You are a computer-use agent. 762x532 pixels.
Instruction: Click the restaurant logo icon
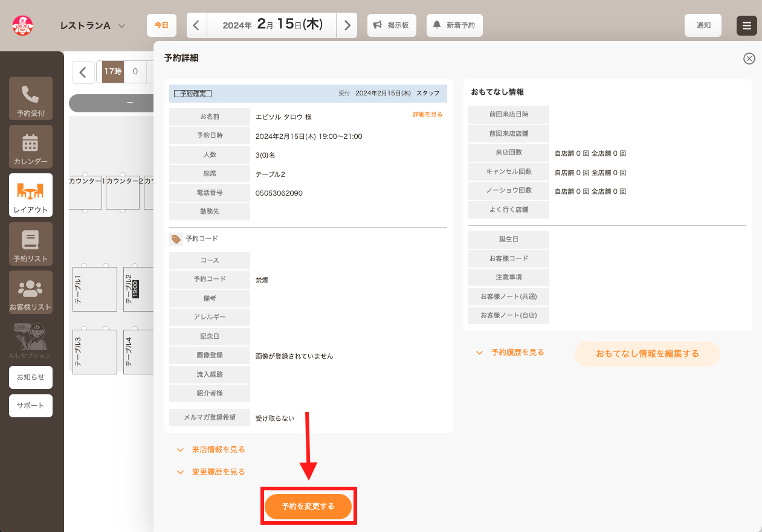coord(22,25)
